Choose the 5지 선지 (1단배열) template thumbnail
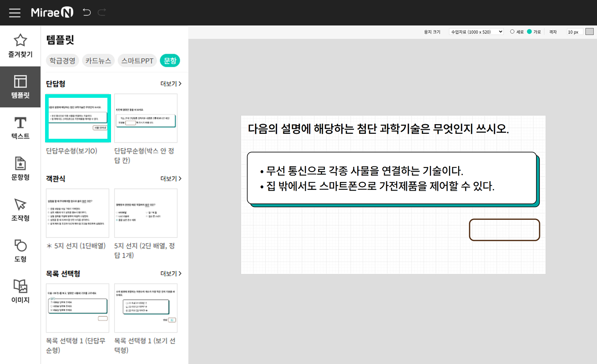Viewport: 597px width, 364px height. click(x=77, y=213)
